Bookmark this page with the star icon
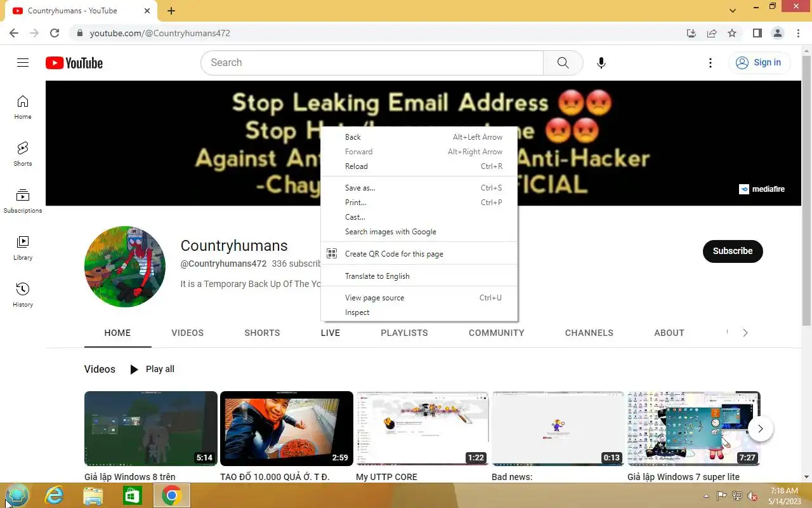The height and width of the screenshot is (508, 812). pyautogui.click(x=732, y=33)
